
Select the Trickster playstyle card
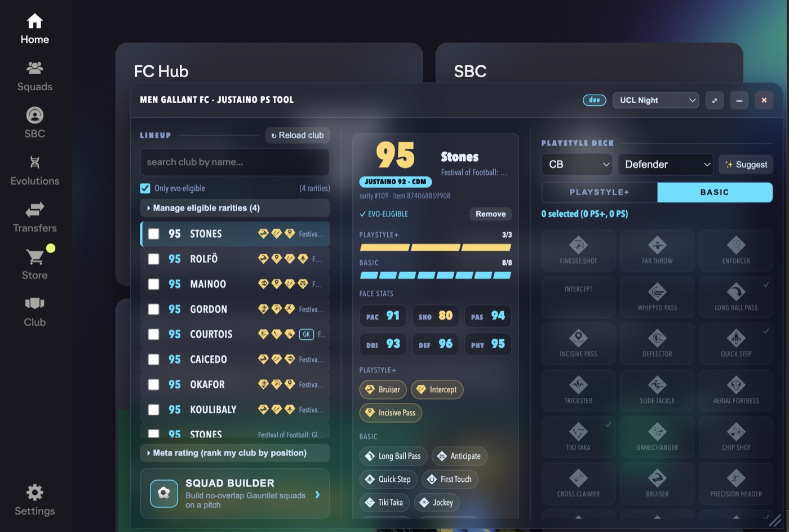click(578, 391)
